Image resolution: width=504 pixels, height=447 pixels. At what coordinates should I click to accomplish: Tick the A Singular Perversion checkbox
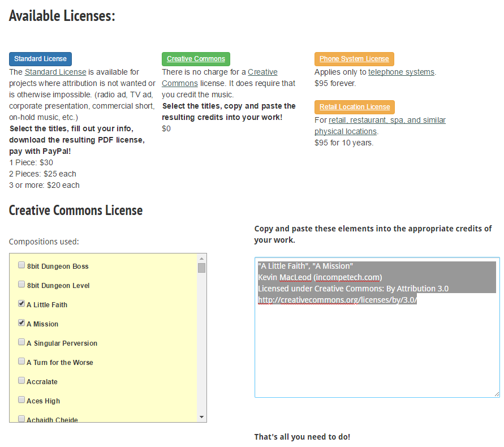pos(21,342)
